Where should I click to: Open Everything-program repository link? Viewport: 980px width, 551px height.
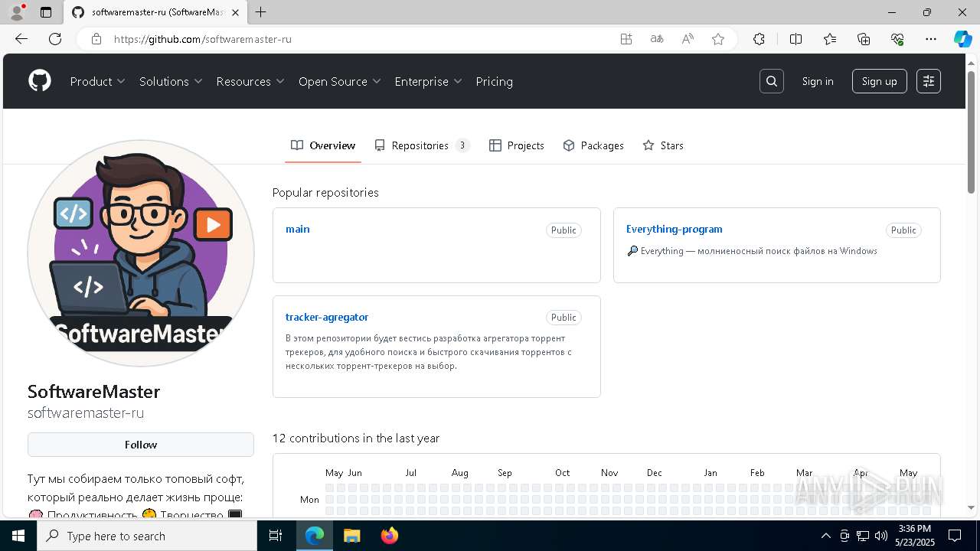coord(674,229)
